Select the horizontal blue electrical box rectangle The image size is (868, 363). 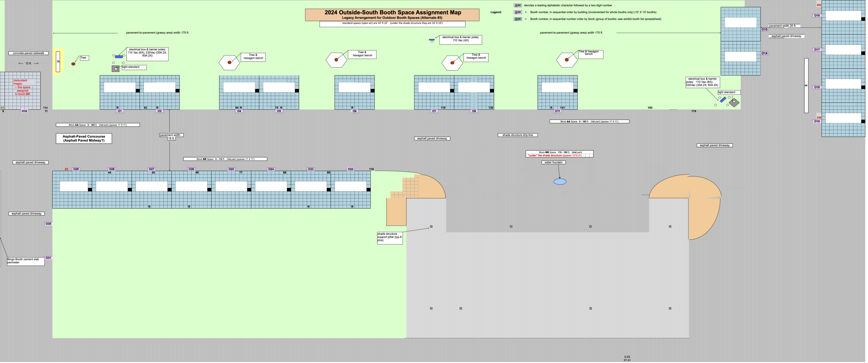click(119, 57)
